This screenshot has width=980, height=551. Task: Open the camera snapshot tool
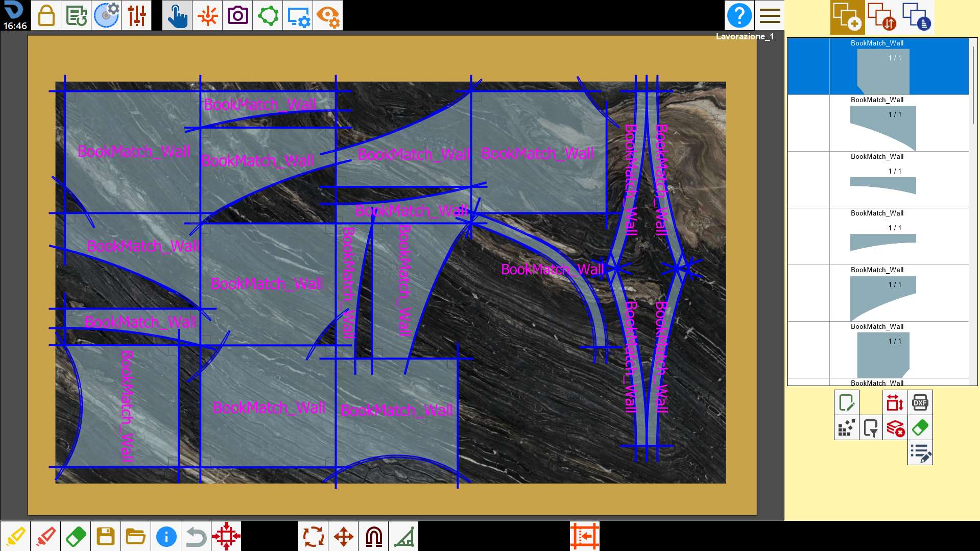(x=237, y=15)
